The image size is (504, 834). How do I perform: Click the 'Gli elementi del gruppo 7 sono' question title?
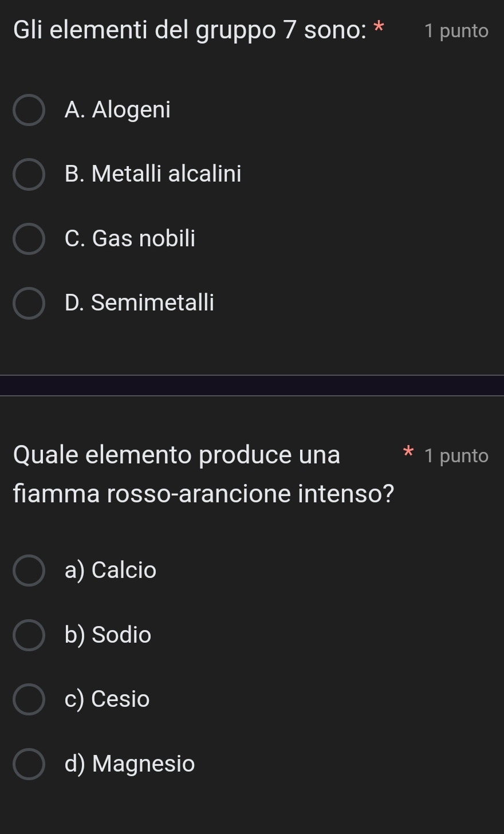pos(190,30)
